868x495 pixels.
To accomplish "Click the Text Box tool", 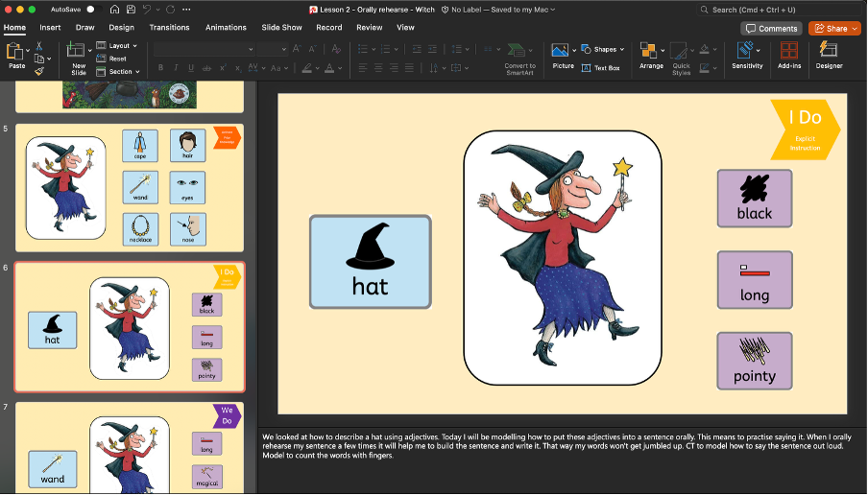I will coord(601,68).
